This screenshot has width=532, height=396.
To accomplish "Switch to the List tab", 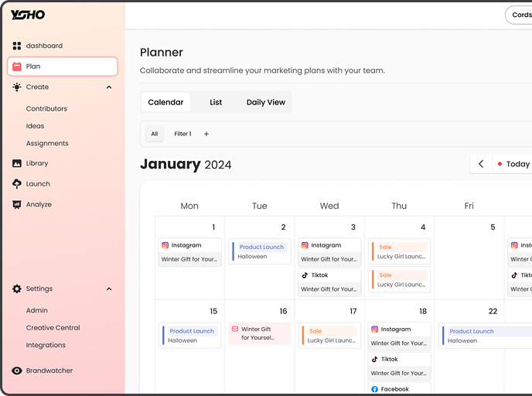I will pyautogui.click(x=216, y=102).
